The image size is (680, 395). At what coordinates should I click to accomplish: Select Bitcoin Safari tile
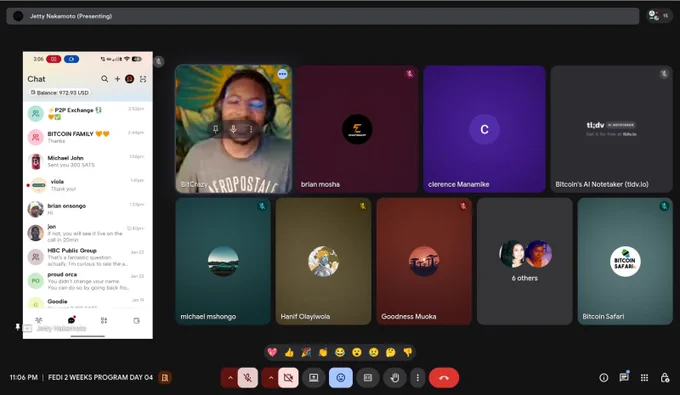(x=625, y=261)
